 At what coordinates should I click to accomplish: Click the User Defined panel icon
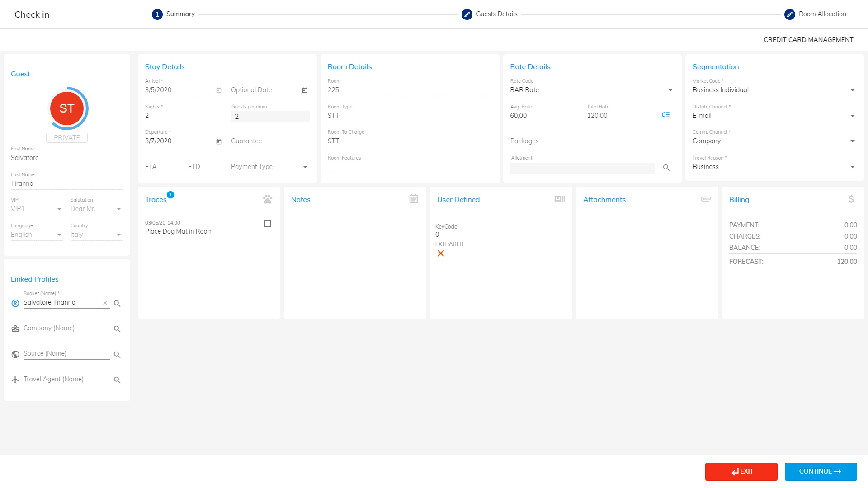[560, 199]
